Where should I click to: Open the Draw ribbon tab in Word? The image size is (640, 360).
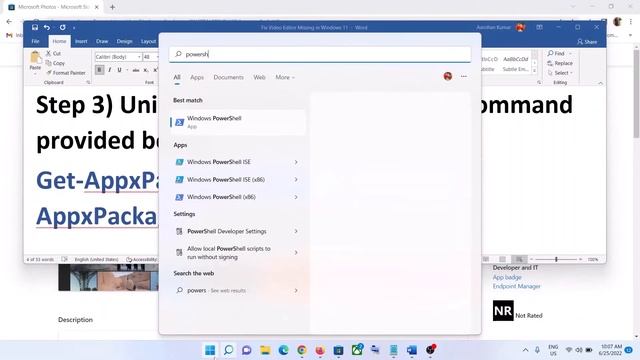[x=102, y=41]
